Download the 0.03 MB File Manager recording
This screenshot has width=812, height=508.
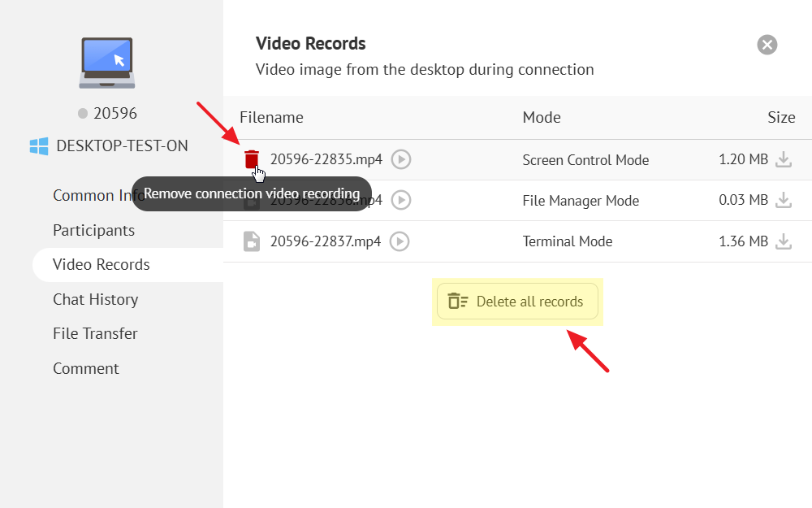783,200
